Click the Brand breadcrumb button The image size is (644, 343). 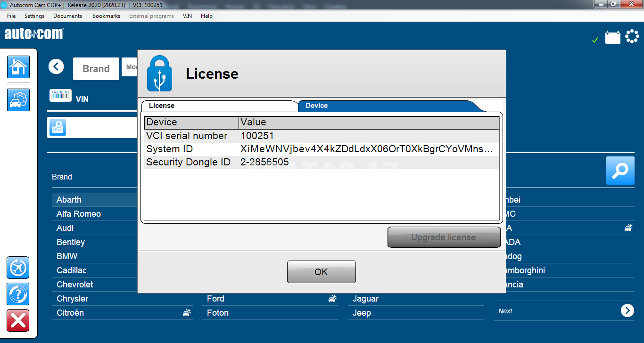click(96, 69)
